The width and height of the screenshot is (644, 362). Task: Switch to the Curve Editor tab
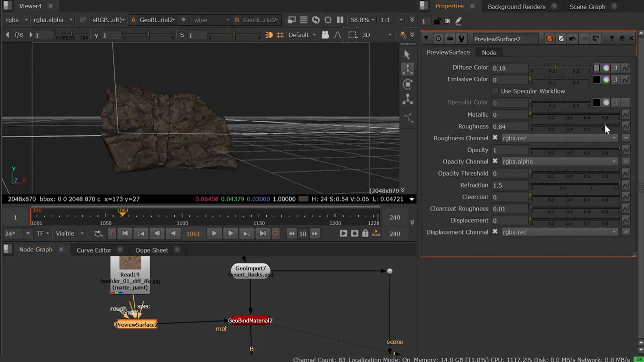(94, 250)
